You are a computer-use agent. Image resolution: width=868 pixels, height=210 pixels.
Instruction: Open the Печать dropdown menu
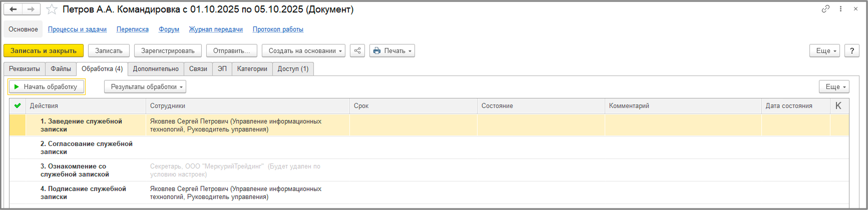392,50
